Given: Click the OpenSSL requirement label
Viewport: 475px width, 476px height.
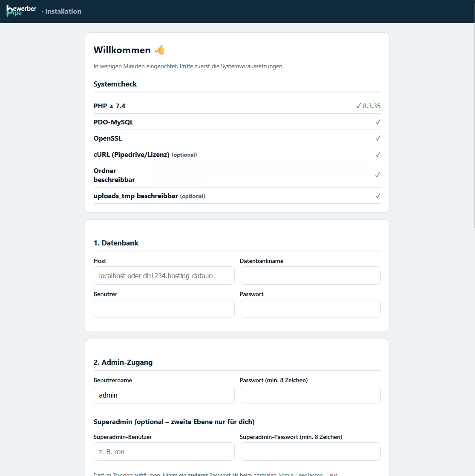Looking at the screenshot, I should pos(108,138).
